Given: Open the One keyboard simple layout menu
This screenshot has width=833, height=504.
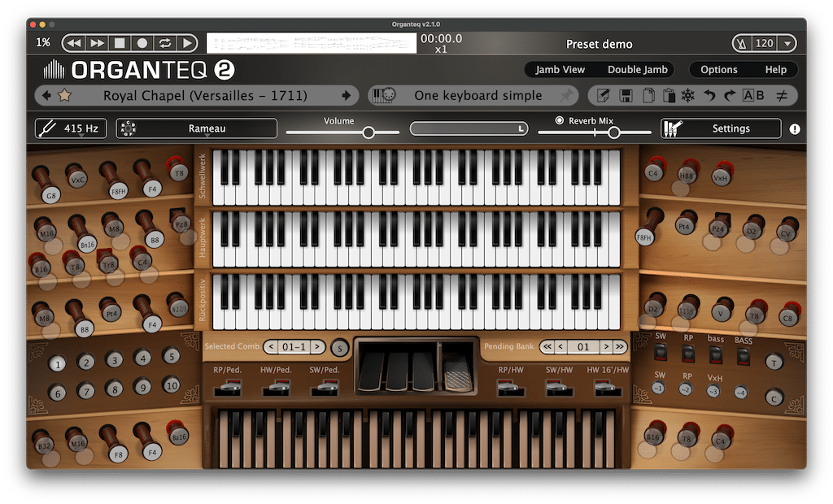Looking at the screenshot, I should 478,96.
